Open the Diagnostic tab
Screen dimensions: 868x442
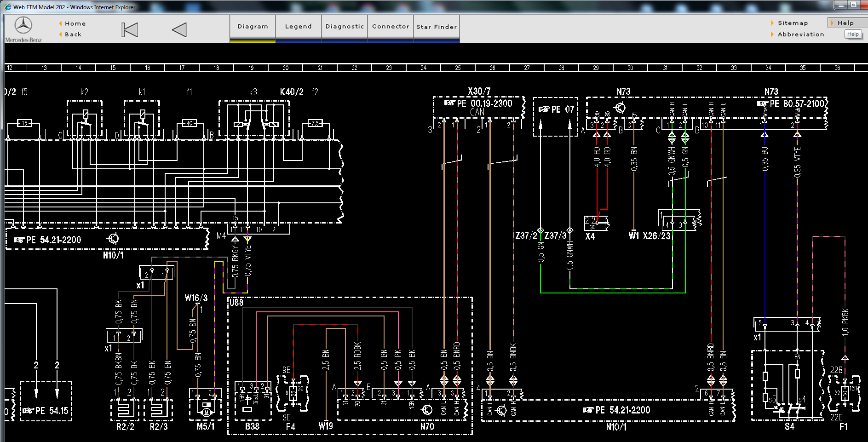(x=345, y=27)
